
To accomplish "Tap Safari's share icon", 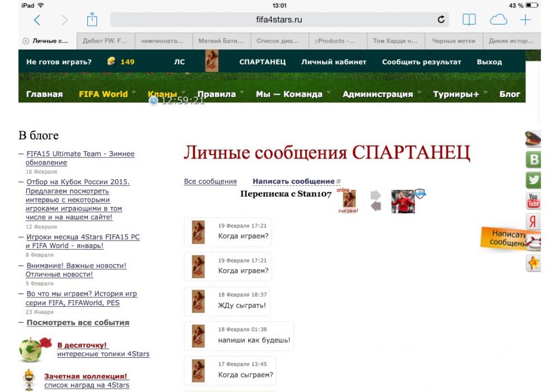I will coord(92,20).
